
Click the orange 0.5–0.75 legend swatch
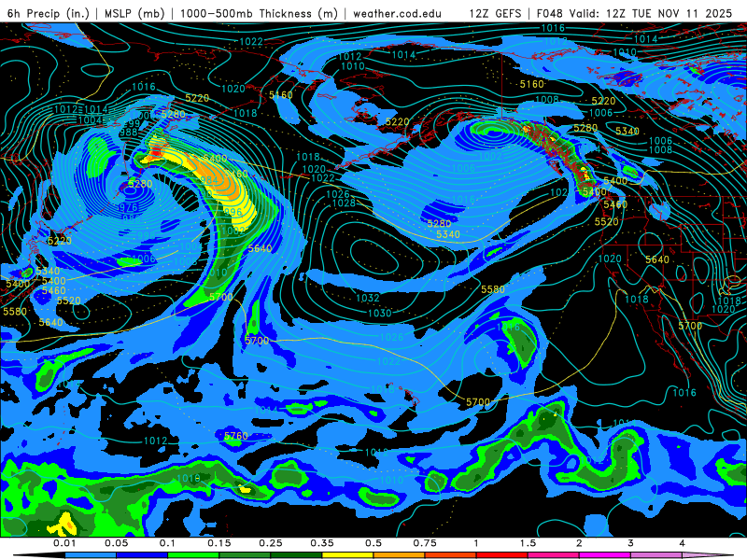tap(399, 555)
